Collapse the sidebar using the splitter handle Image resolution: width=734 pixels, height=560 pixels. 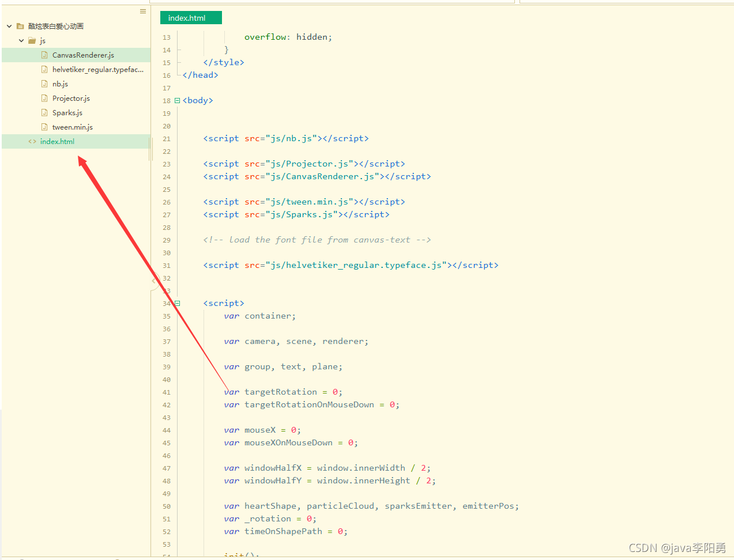click(155, 281)
